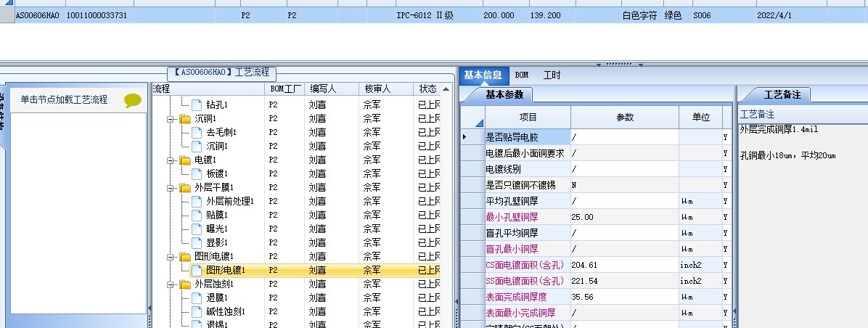Collapse the 图形电镀1 folder node
Viewport: 868px width, 328px height.
(x=171, y=257)
